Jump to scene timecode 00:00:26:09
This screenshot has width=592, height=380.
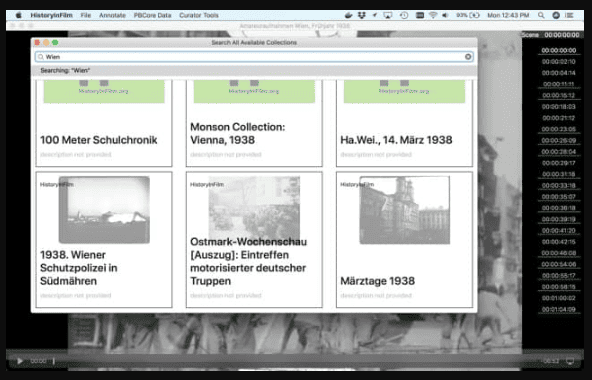coord(559,141)
